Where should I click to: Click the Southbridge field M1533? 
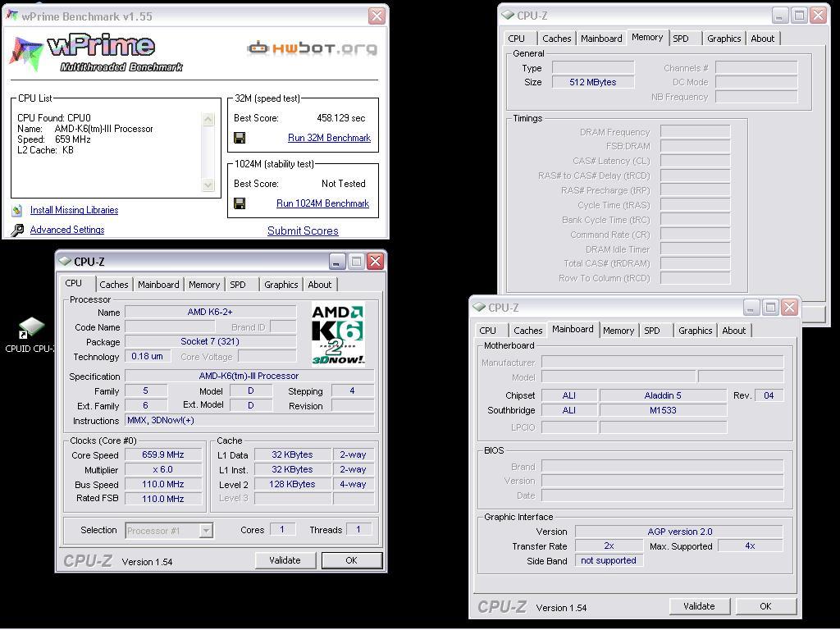pos(663,410)
